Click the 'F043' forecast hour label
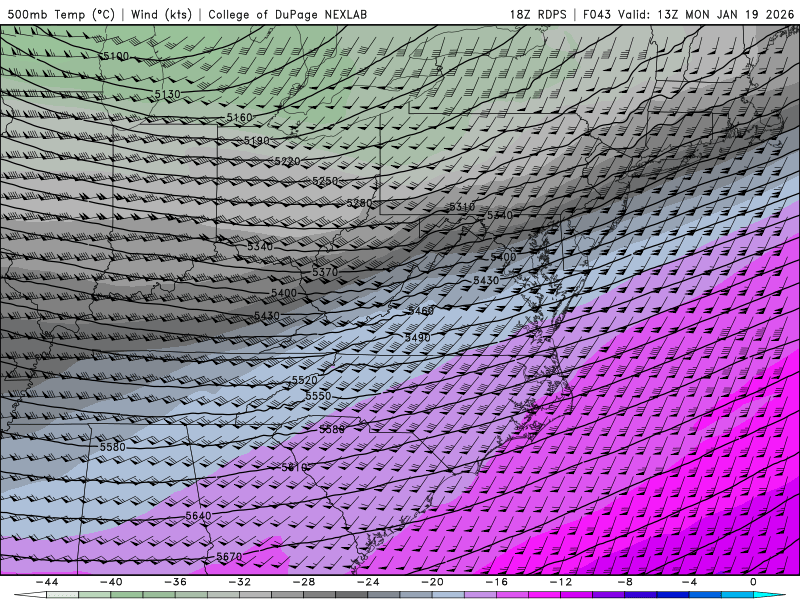The image size is (800, 600). [596, 14]
